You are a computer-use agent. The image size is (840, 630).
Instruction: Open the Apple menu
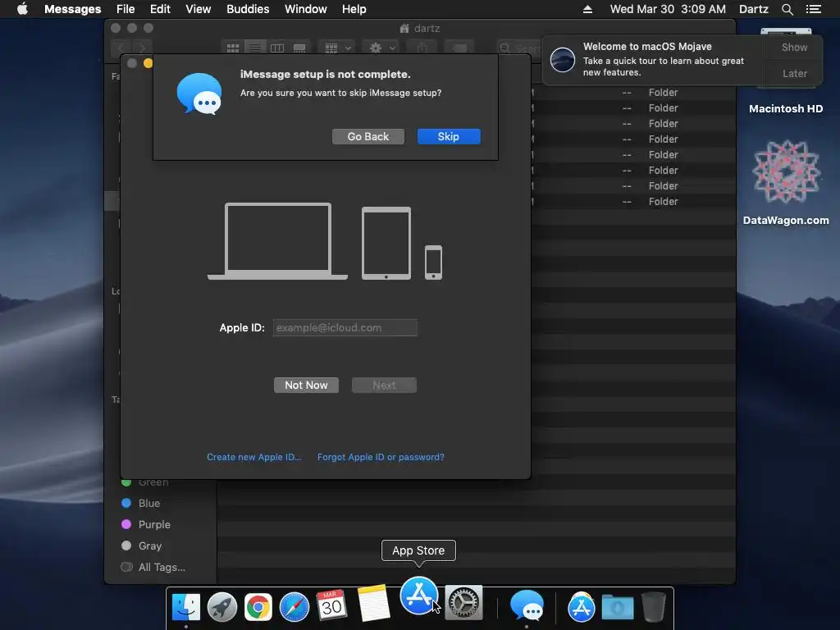coord(22,9)
